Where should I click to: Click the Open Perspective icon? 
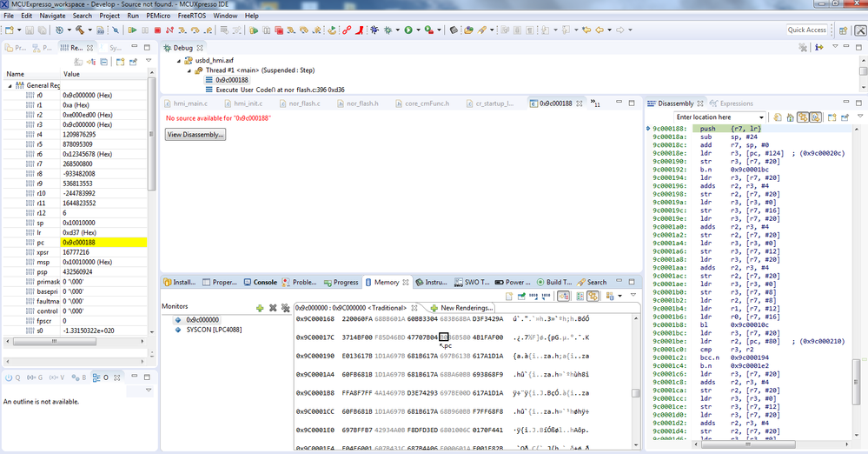point(843,30)
